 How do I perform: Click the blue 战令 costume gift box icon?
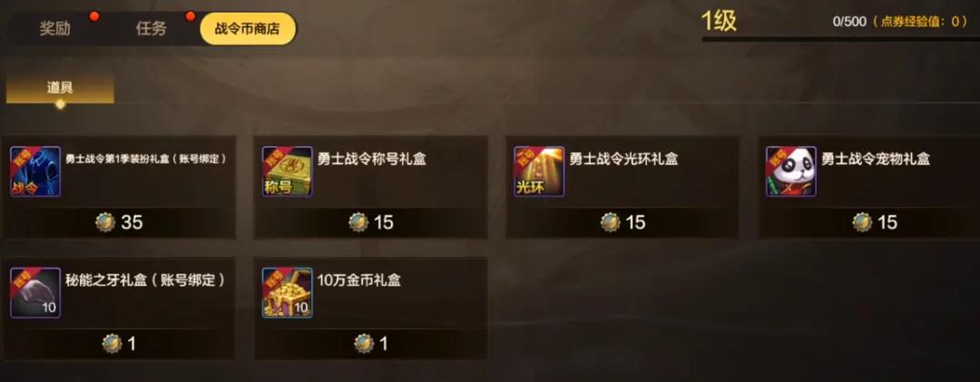coord(35,171)
